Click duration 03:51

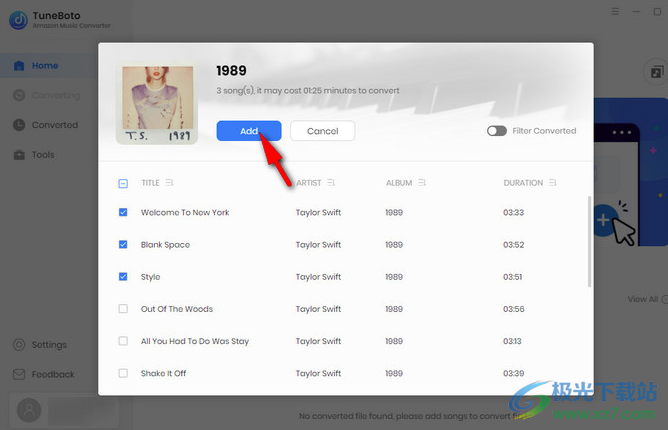point(513,277)
